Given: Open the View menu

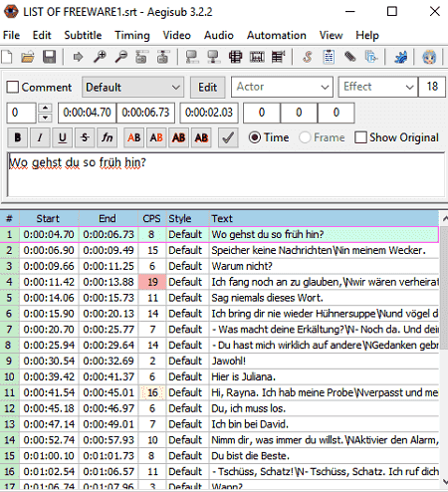Looking at the screenshot, I should pos(331,35).
